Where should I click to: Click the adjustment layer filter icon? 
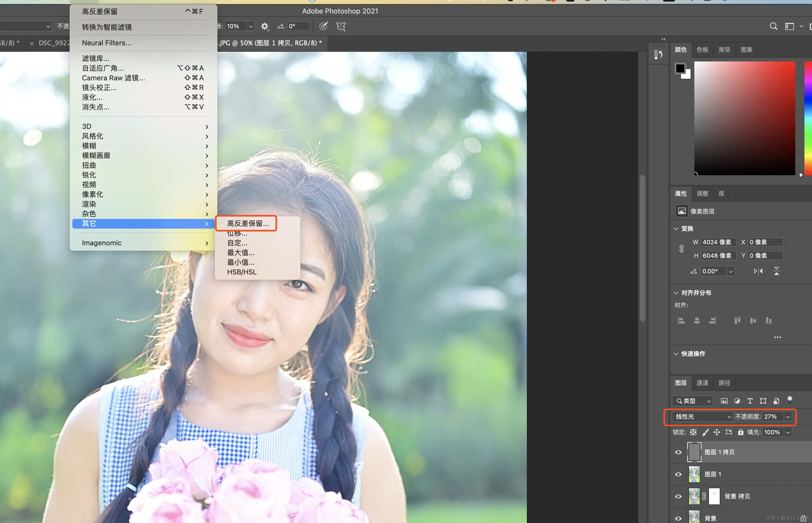737,401
